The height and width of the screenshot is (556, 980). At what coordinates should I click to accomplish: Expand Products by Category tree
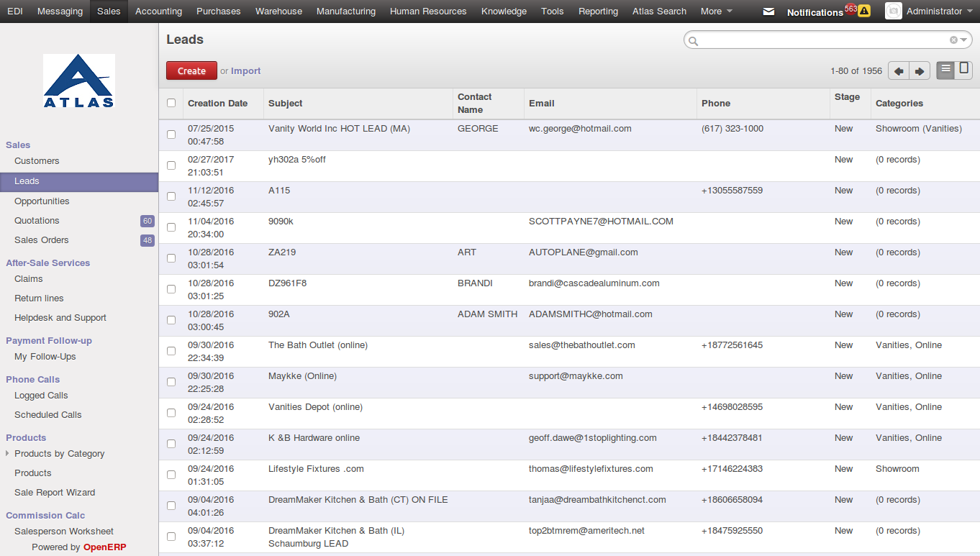click(x=8, y=454)
